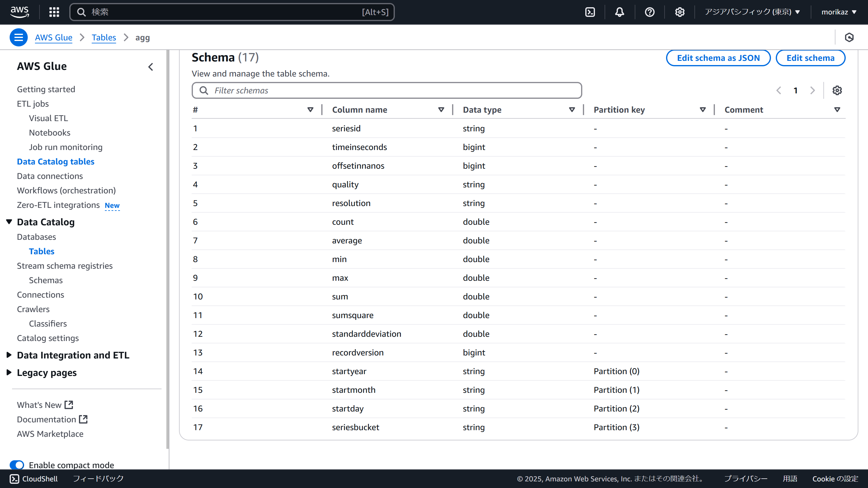This screenshot has height=488, width=868.
Task: Toggle the blue hamburger navigation button
Action: [18, 37]
